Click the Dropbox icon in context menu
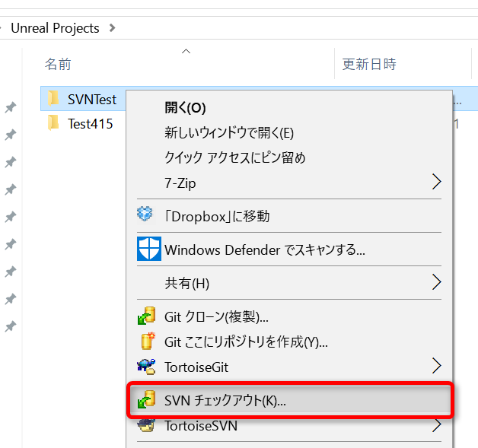The width and height of the screenshot is (478, 448). [x=145, y=214]
